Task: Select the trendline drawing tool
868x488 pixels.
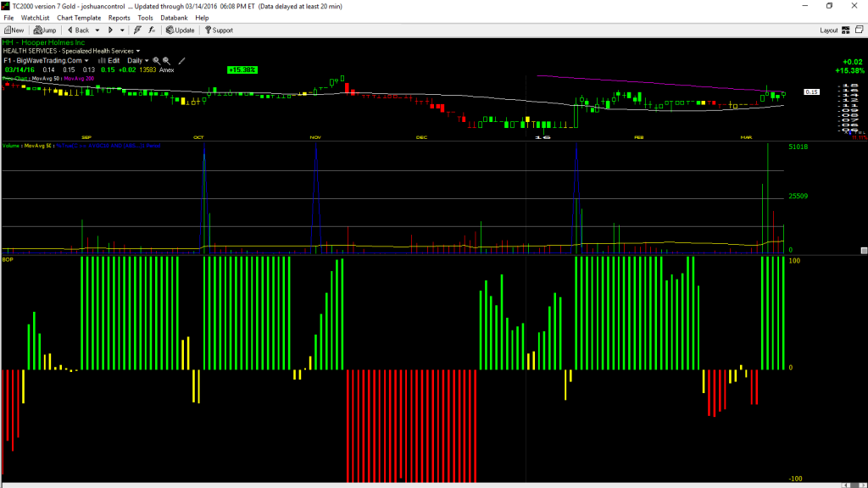Action: click(x=181, y=60)
